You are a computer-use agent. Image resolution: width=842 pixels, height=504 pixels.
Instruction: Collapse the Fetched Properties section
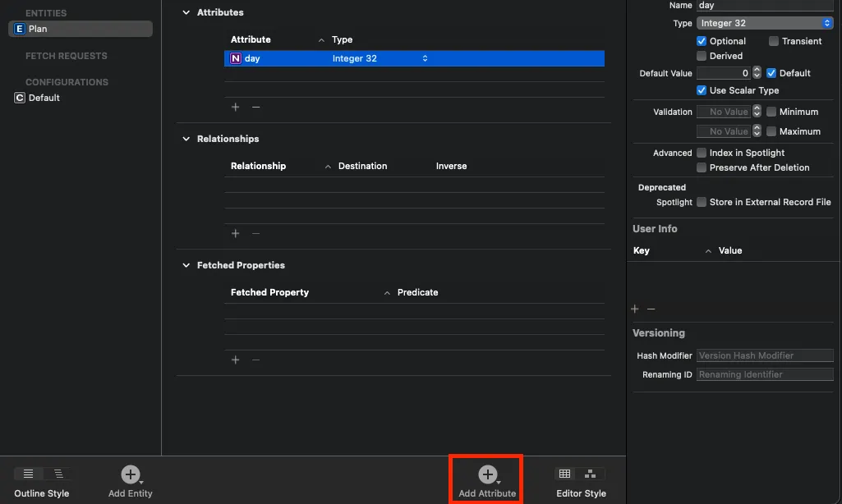click(x=186, y=265)
